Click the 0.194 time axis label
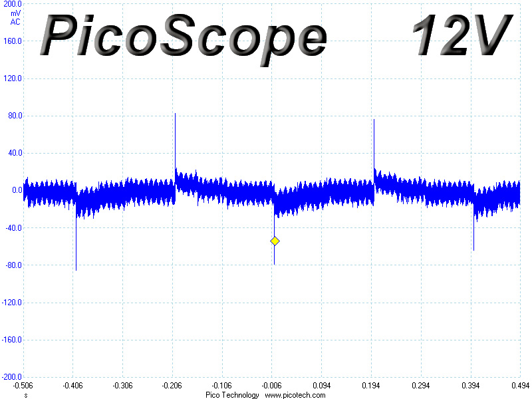The width and height of the screenshot is (532, 399). point(371,386)
